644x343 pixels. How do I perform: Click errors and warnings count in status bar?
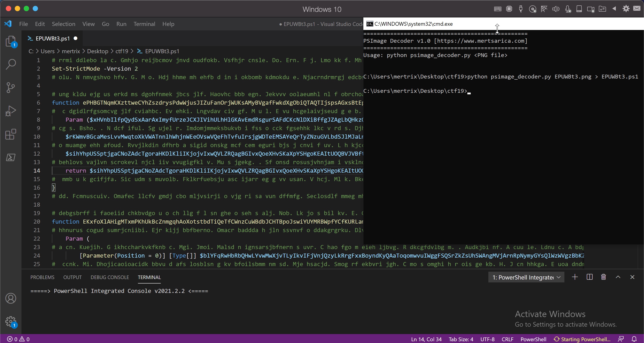[x=18, y=339]
